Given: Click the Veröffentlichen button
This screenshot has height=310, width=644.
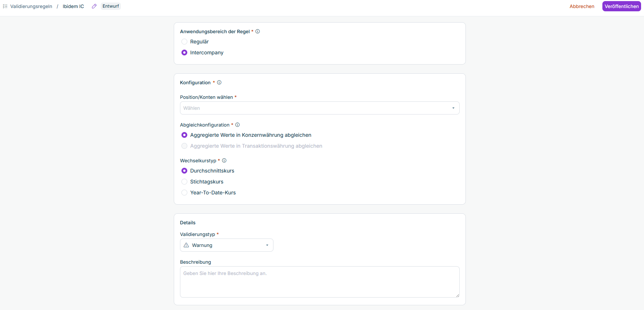Looking at the screenshot, I should pos(622,6).
